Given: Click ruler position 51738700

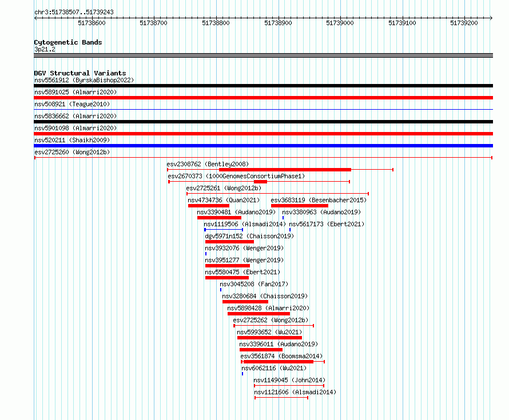Looking at the screenshot, I should [153, 23].
